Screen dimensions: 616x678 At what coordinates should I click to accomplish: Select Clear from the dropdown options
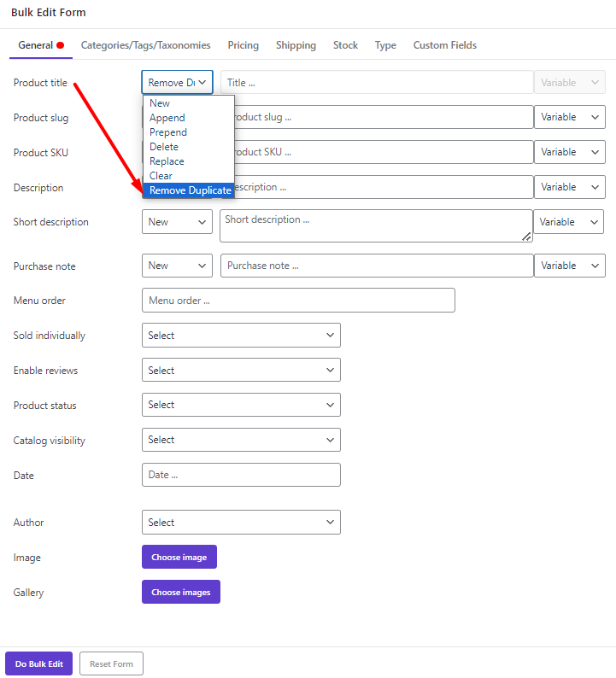point(161,176)
